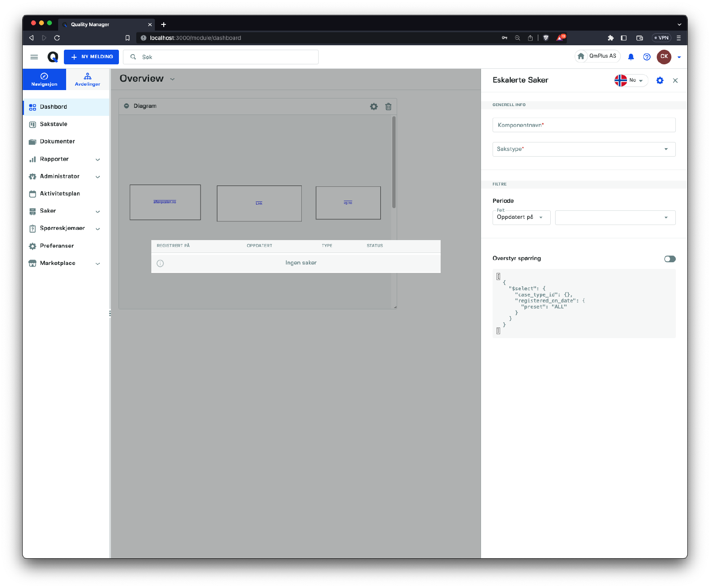
Task: Click the Diagram widget settings gear
Action: (374, 107)
